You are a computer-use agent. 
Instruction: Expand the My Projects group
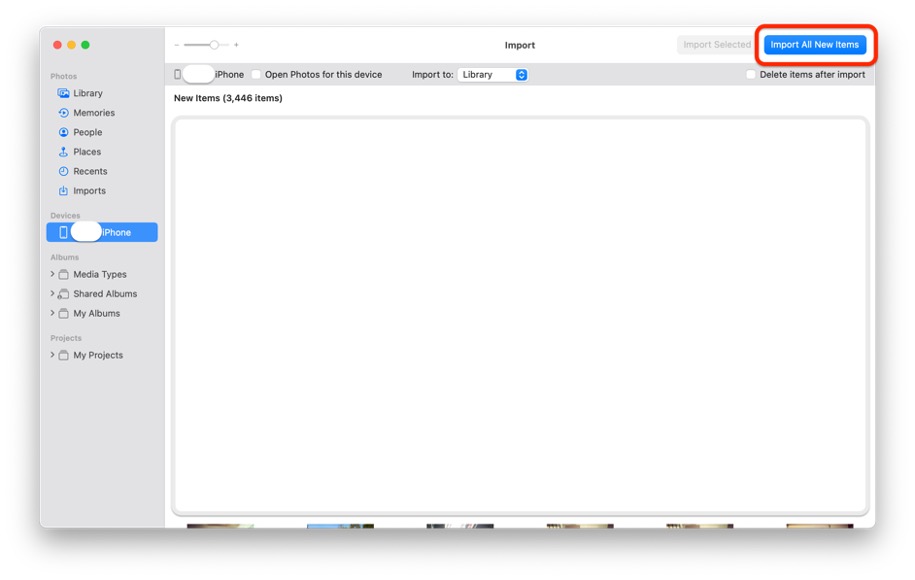coord(53,355)
